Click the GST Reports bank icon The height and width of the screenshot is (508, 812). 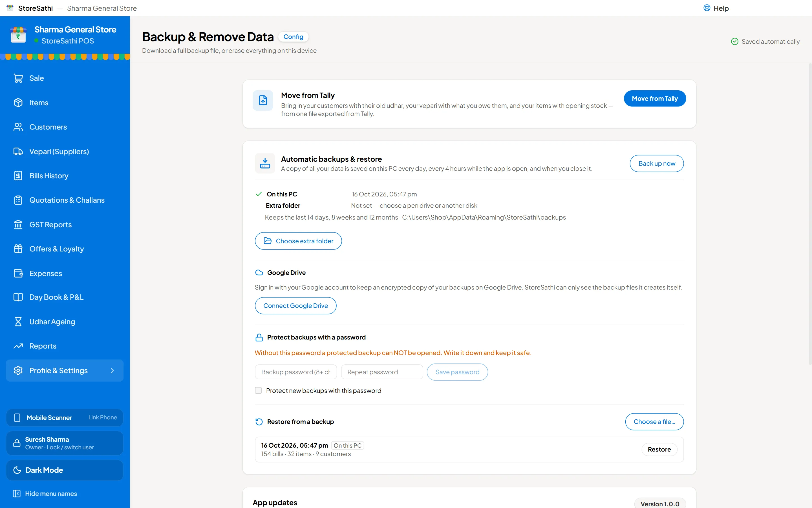tap(18, 224)
